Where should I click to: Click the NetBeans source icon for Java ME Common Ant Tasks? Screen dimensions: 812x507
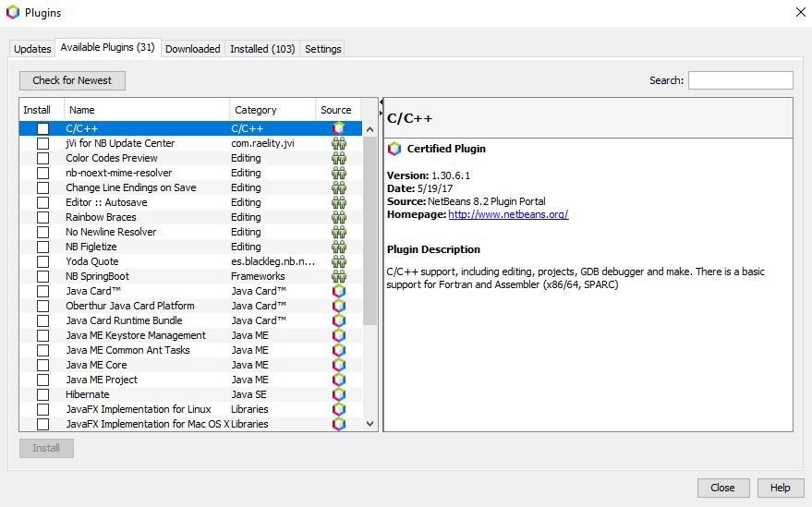tap(339, 350)
